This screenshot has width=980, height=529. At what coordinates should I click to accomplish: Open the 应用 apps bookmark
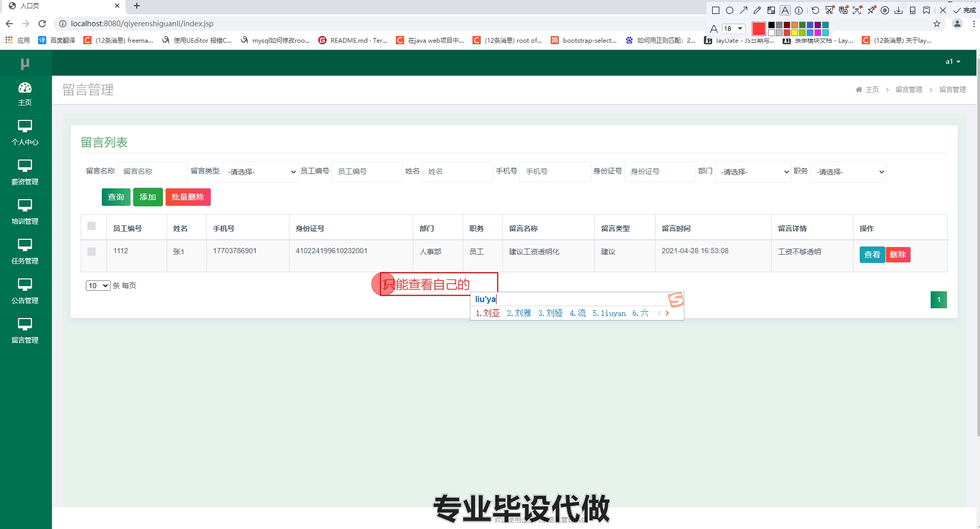click(17, 40)
